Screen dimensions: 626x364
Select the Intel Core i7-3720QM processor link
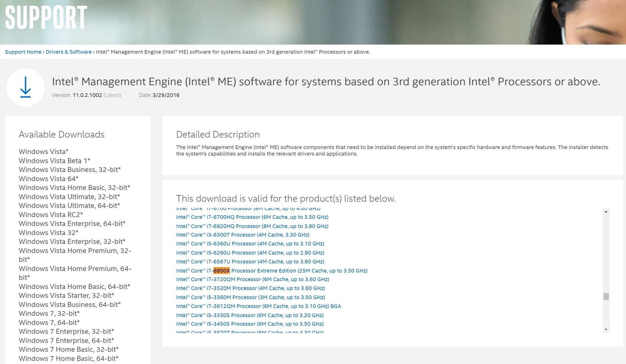(252, 279)
